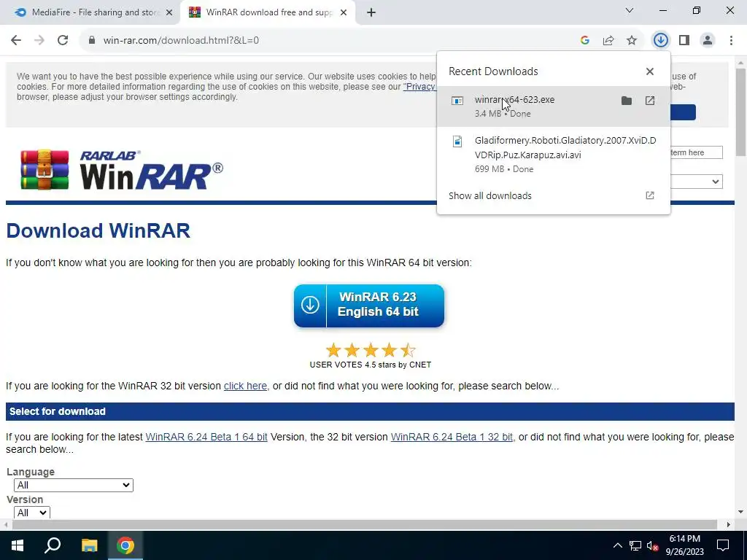Open the Chrome three-dot menu
The height and width of the screenshot is (560, 747).
click(x=731, y=41)
